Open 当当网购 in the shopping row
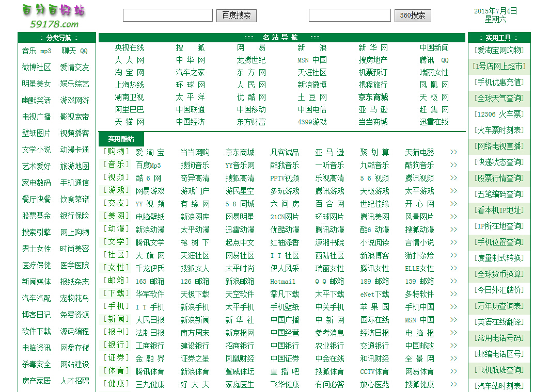Image resolution: width=534 pixels, height=392 pixels. 195,153
